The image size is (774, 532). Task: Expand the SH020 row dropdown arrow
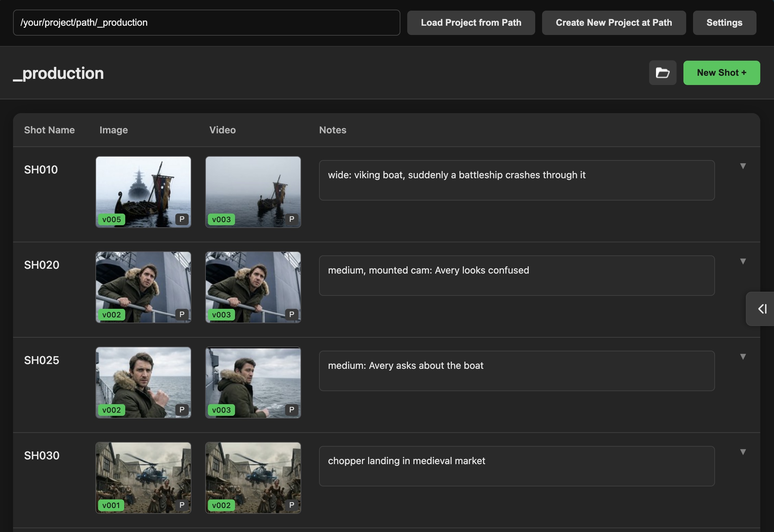743,262
